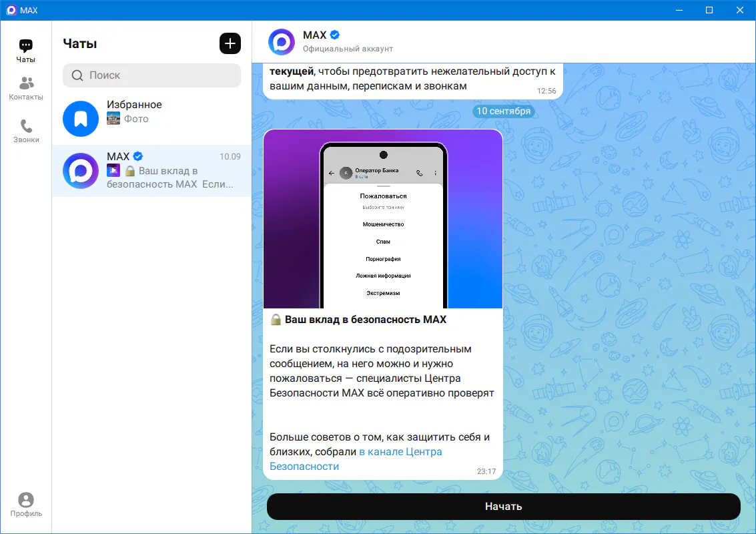
Task: Follow the 'в канале Центра Безопасности' link
Action: point(400,452)
